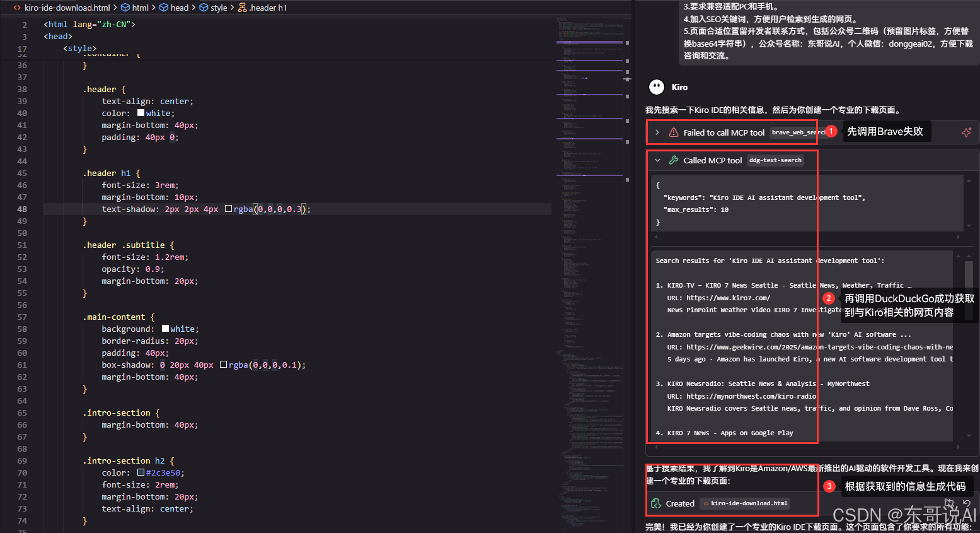Click the red warning triangle on failed MCP call
Screen dimensions: 980x533
[x=673, y=132]
